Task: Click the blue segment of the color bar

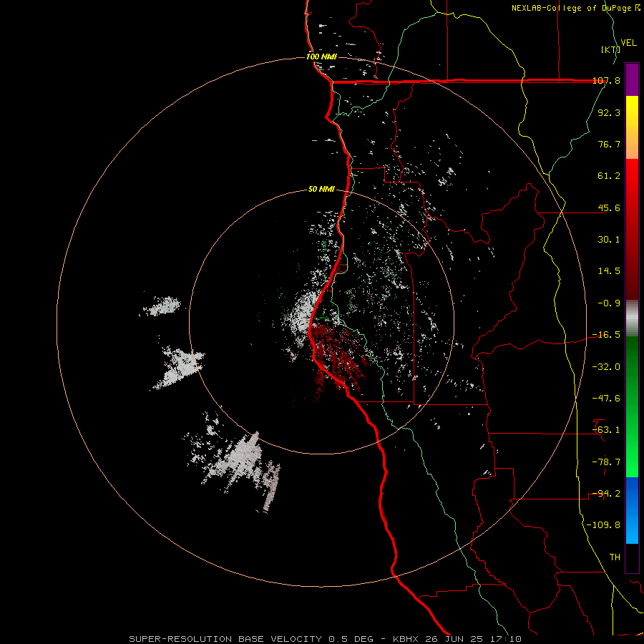Action: tap(632, 510)
